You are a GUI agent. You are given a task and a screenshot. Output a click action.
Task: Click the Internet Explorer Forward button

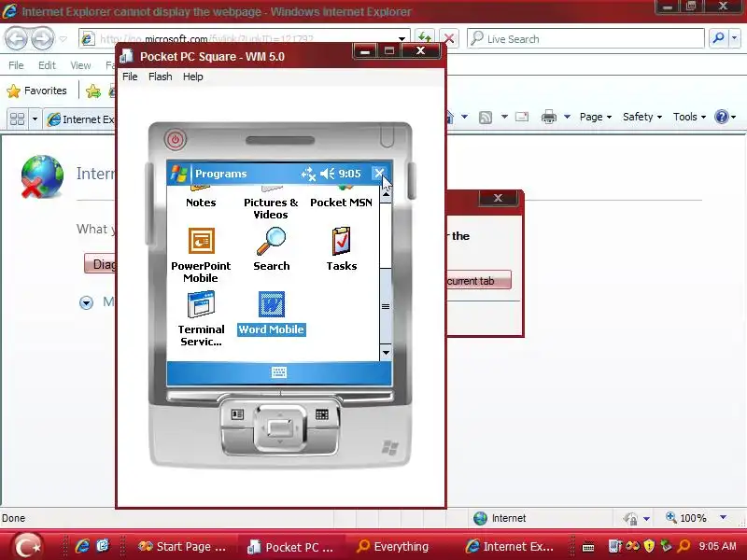[x=42, y=39]
